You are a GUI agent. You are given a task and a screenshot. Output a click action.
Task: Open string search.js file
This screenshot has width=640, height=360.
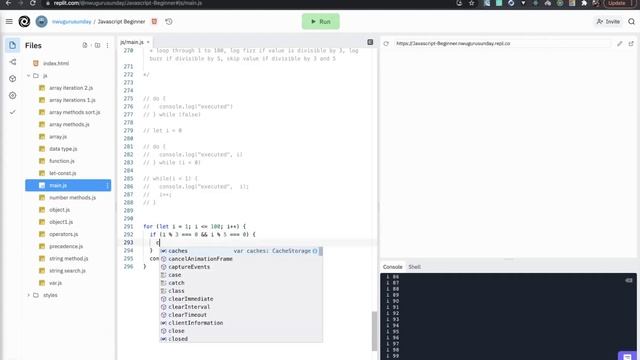pos(68,271)
